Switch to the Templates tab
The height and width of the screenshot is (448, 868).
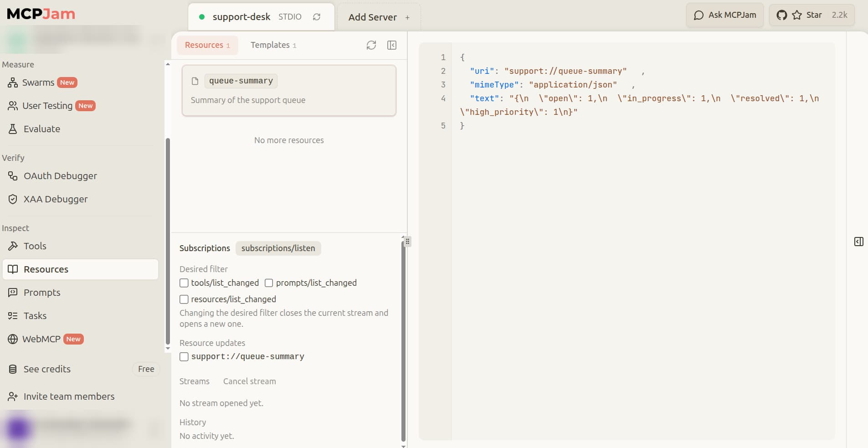pyautogui.click(x=273, y=45)
